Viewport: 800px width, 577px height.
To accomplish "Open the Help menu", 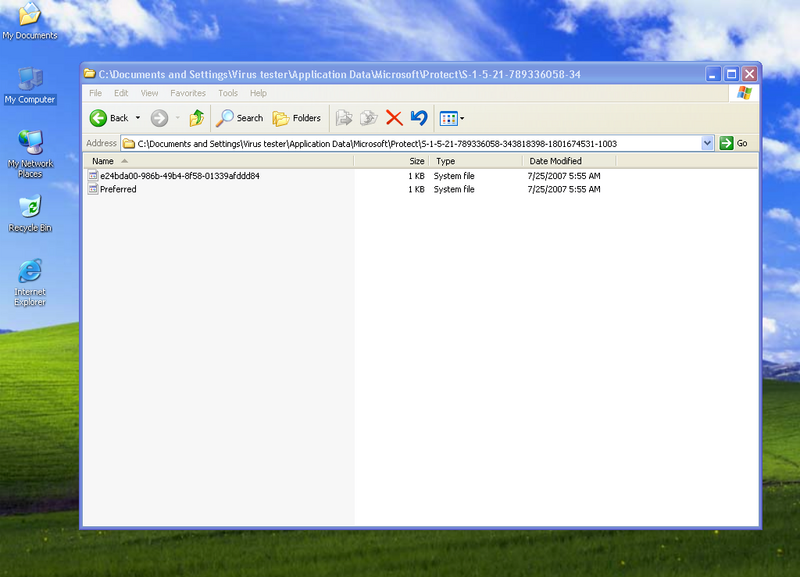I will (x=258, y=93).
